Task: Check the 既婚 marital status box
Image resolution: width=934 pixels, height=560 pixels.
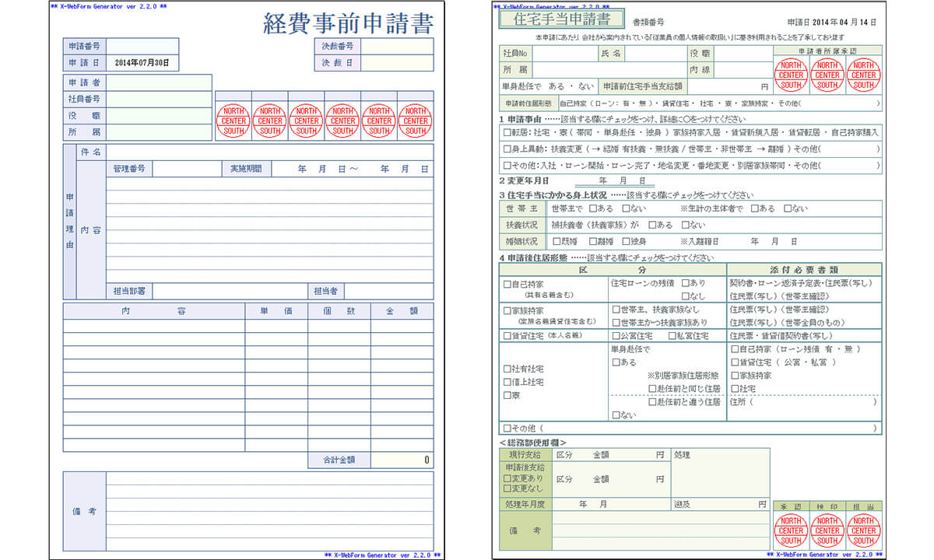Action: (556, 242)
